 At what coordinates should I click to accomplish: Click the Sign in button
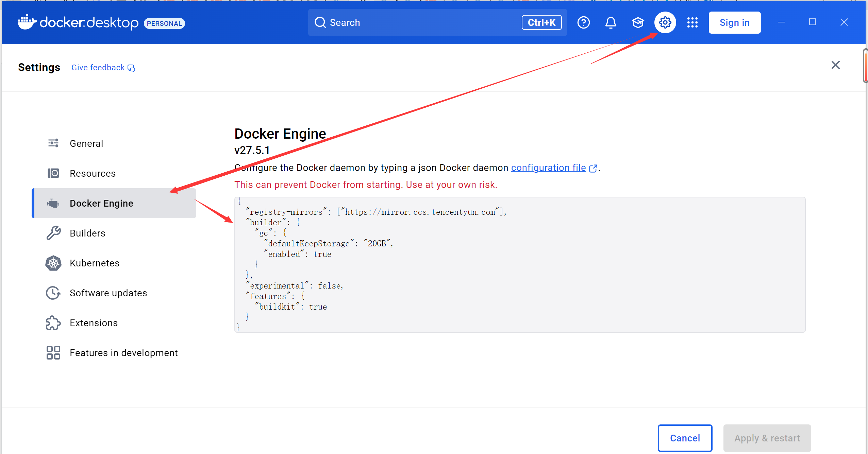click(734, 22)
